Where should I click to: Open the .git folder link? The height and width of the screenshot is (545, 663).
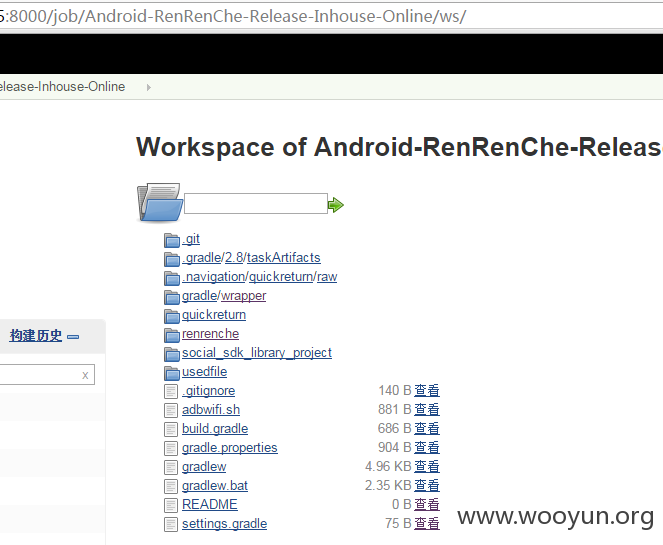[191, 239]
